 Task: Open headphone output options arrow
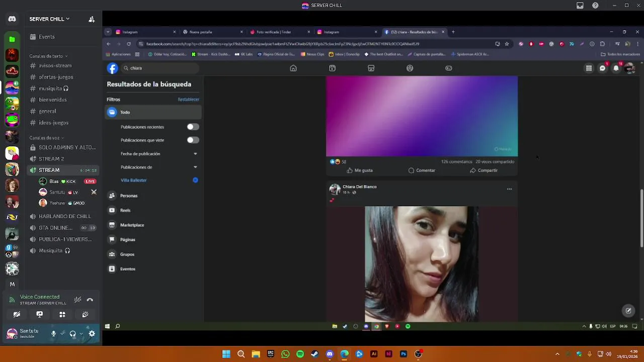point(81,333)
